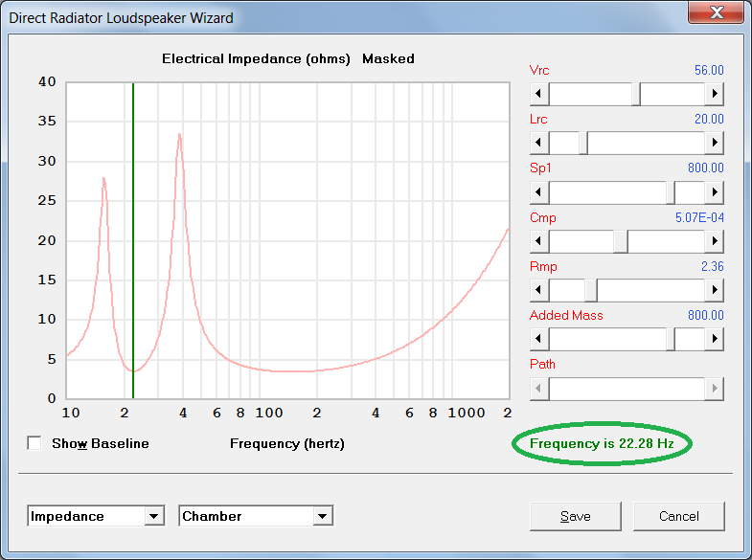
Task: Click the Lrc value 20.00
Action: [x=709, y=119]
